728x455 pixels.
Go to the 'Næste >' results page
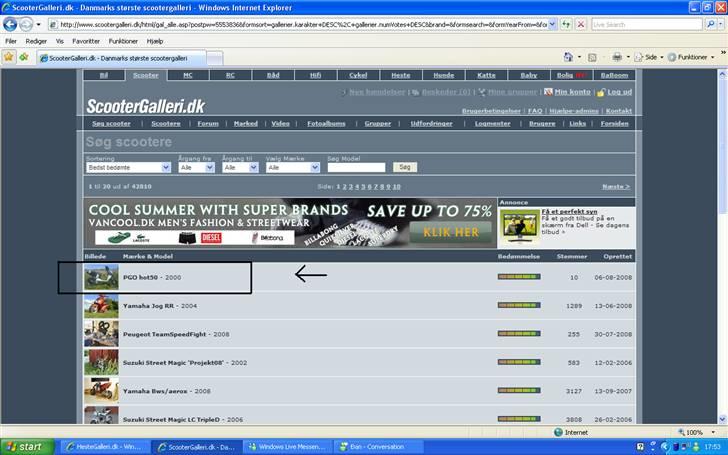click(615, 186)
